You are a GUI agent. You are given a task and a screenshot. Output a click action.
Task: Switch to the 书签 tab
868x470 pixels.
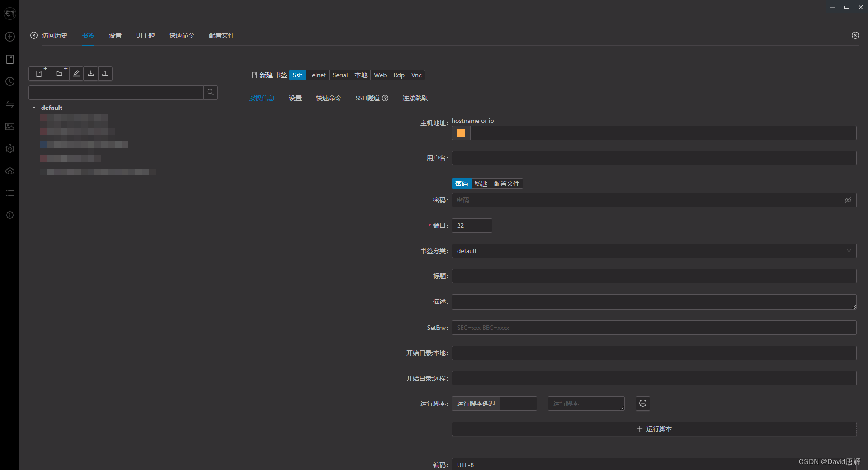(88, 35)
